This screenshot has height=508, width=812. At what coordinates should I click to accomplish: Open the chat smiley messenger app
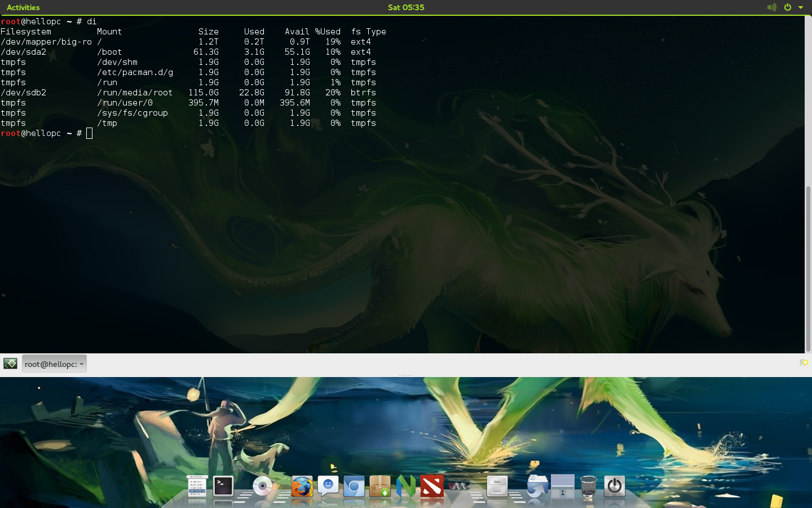tap(328, 486)
